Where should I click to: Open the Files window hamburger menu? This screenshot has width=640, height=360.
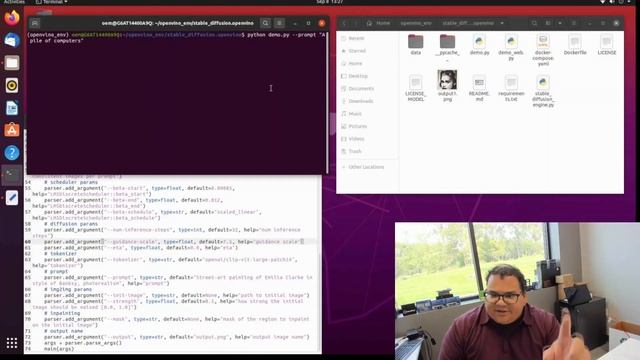[x=574, y=23]
